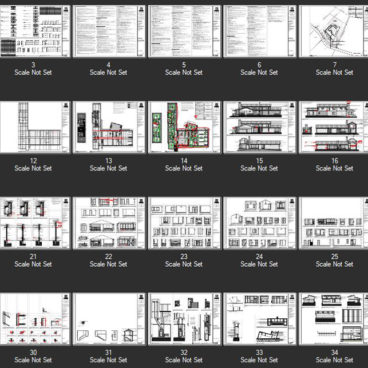Click 'Scale Not Set' under page 23
This screenshot has height=368, width=368.
click(184, 264)
